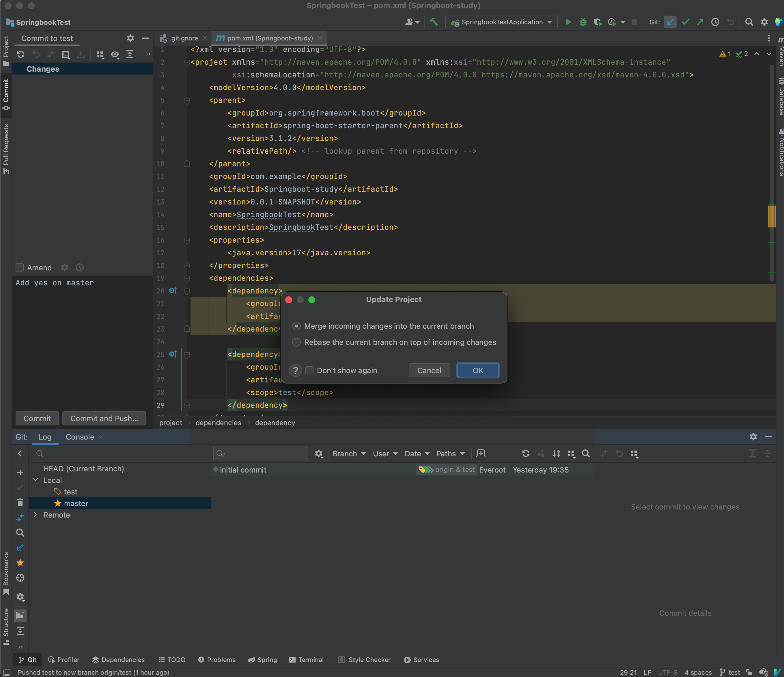Click the Commit and Push button
Image resolution: width=784 pixels, height=677 pixels.
coord(104,418)
